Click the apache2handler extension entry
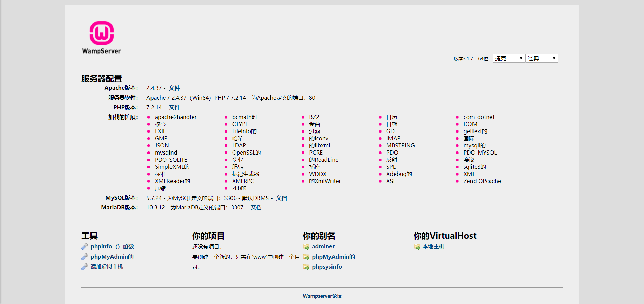The width and height of the screenshot is (644, 304). (176, 117)
